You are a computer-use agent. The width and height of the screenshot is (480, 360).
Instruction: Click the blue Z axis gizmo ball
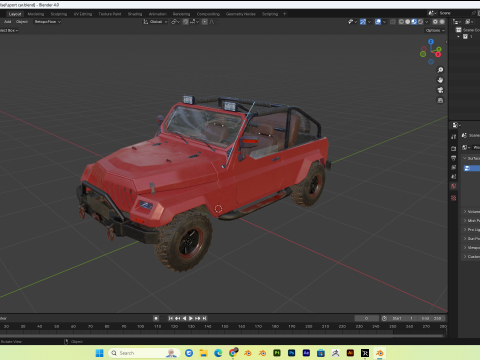[x=431, y=42]
